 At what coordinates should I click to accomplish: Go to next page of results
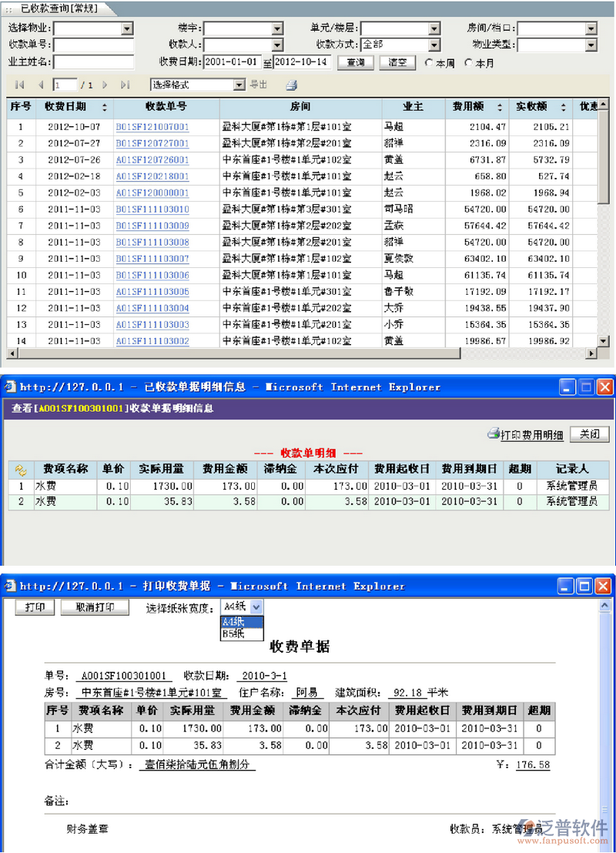(x=105, y=85)
